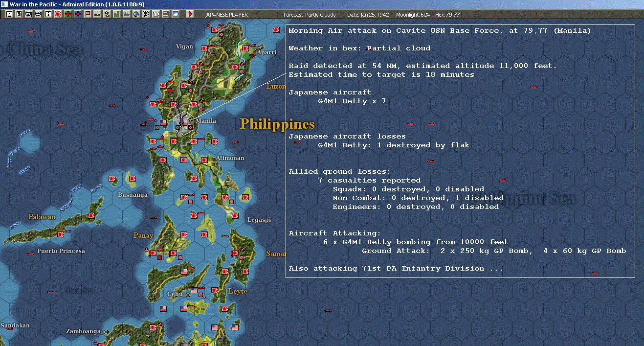Open the document list icon in toolbar
Screen dimensions: 644x346
click(19, 15)
